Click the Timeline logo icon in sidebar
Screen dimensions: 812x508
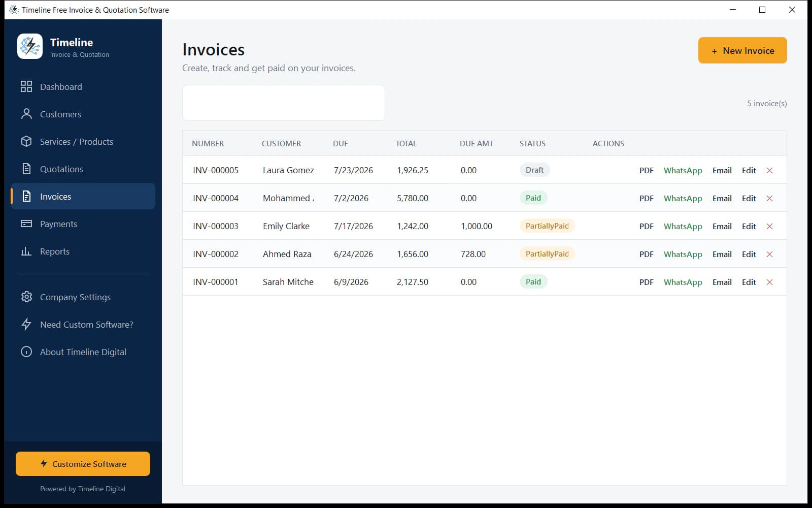point(30,46)
